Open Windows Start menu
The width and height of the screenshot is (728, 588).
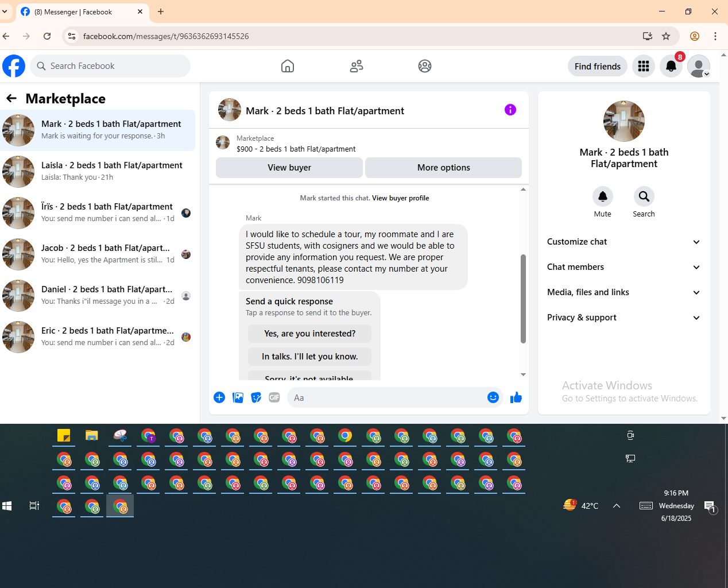tap(7, 506)
